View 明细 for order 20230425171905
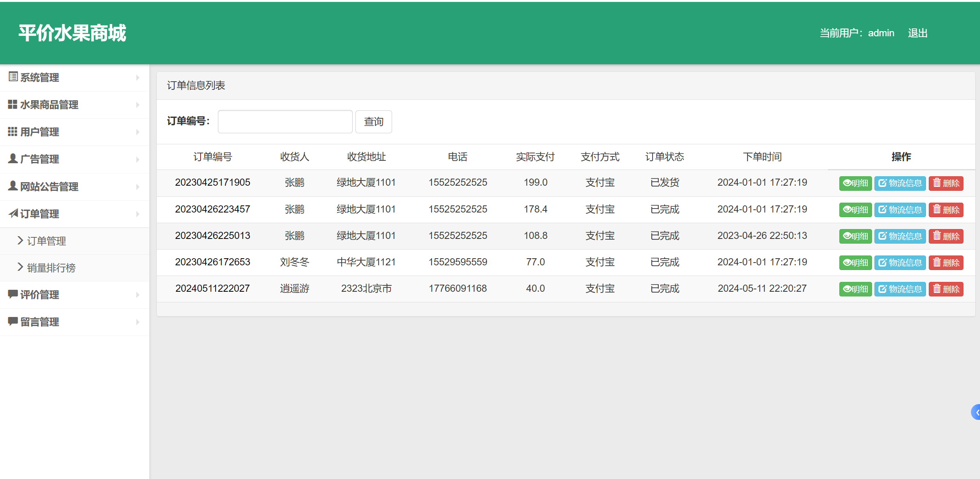 (855, 183)
